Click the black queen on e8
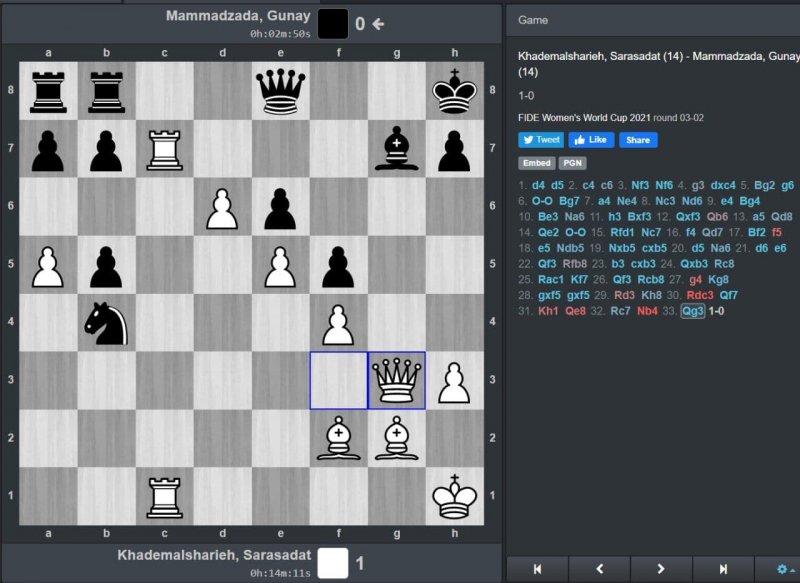This screenshot has width=800, height=583. coord(281,90)
